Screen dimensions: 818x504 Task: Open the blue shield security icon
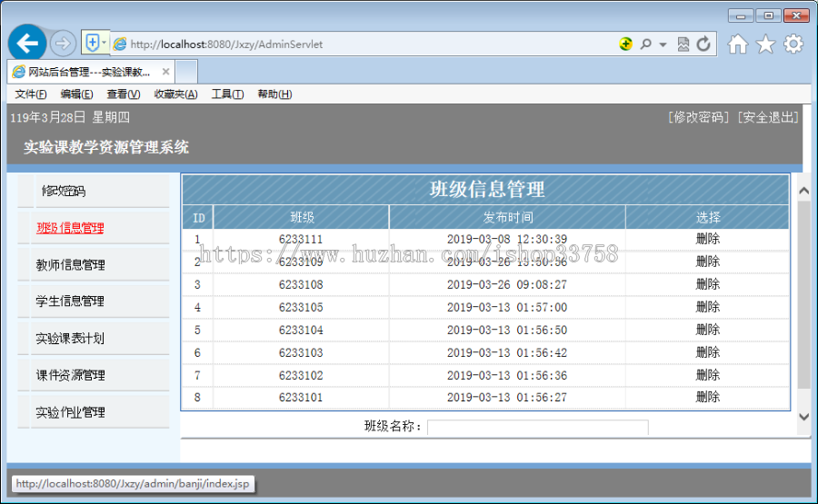coord(92,43)
